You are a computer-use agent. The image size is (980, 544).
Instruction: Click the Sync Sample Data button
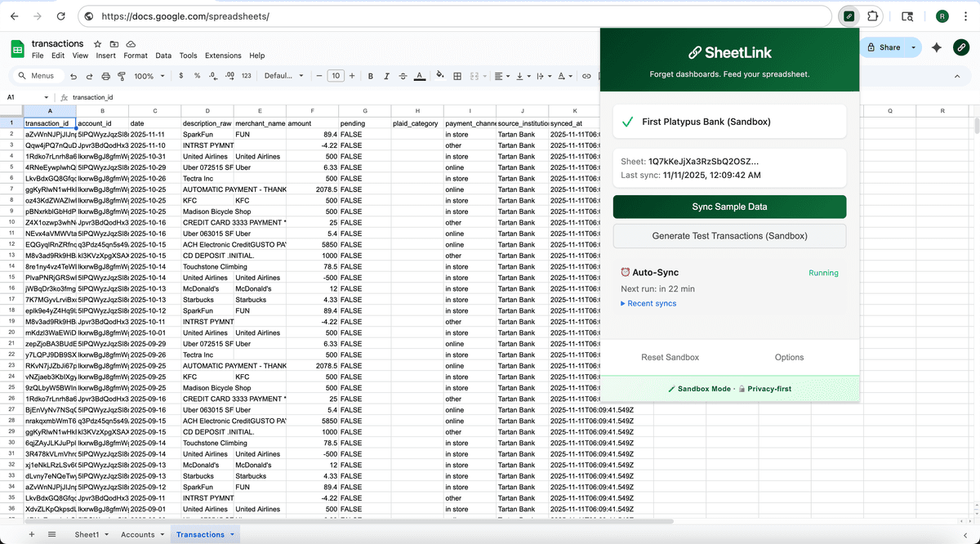pyautogui.click(x=729, y=207)
